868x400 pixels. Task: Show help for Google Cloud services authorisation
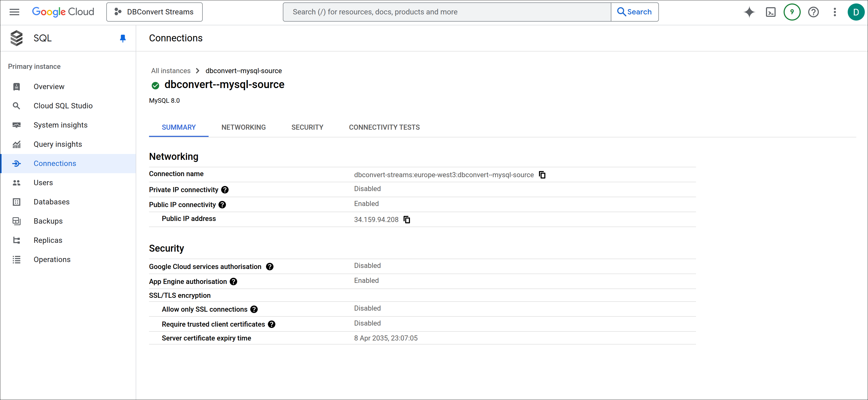pos(269,267)
